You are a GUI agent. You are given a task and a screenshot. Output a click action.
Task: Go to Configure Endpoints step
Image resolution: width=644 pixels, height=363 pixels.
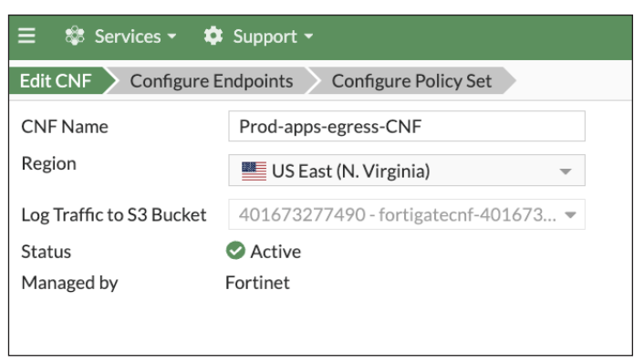tap(211, 80)
